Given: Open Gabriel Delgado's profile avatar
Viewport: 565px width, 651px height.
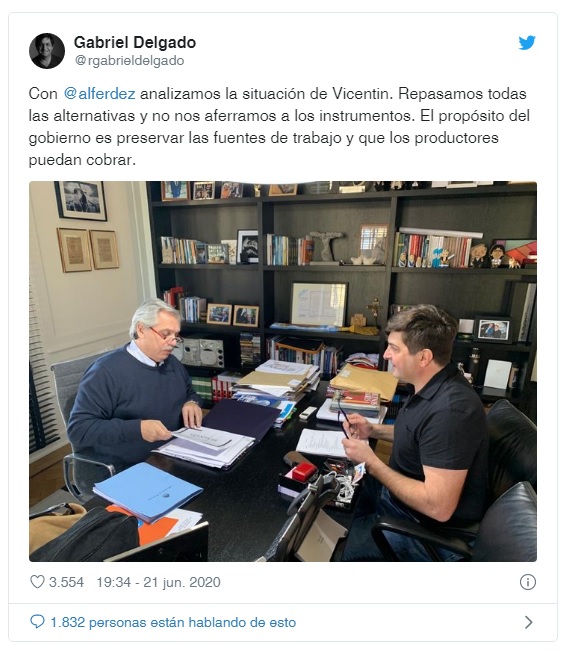Looking at the screenshot, I should (x=47, y=51).
